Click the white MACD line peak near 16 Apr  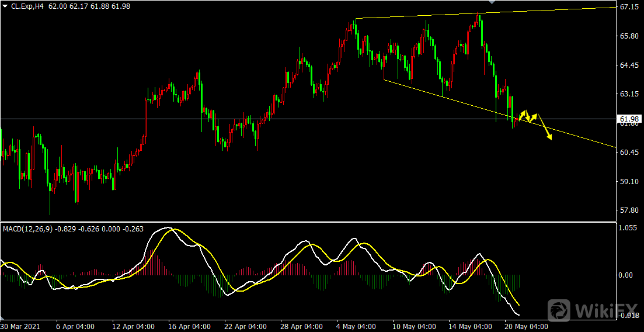tap(168, 227)
